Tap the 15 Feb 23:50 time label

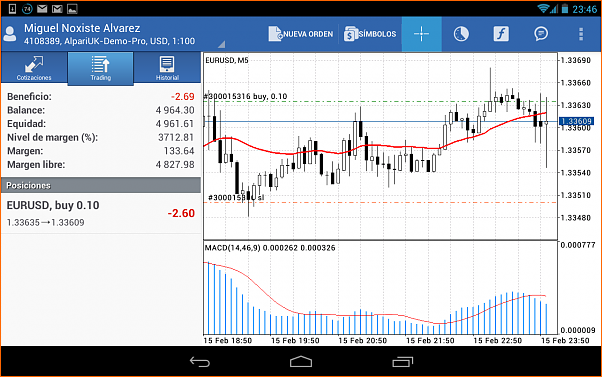[565, 341]
